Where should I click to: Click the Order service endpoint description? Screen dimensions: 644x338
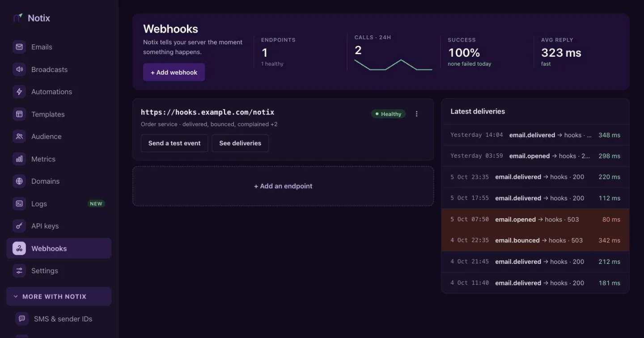(x=209, y=124)
